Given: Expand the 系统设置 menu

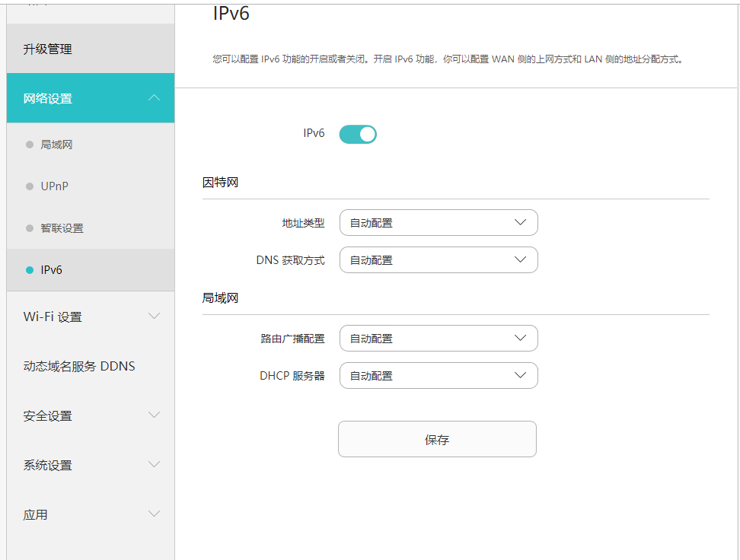Looking at the screenshot, I should pyautogui.click(x=91, y=465).
